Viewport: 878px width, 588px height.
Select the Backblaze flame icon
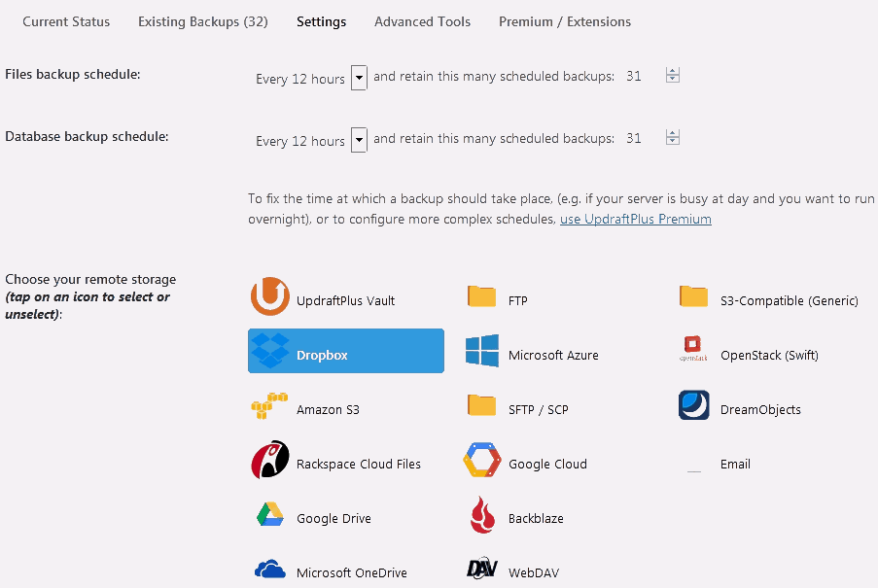point(482,514)
